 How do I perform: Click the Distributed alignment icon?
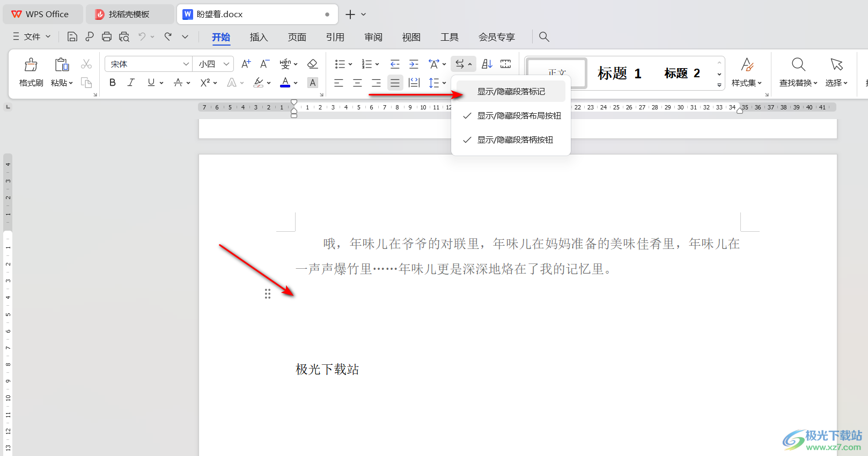(x=414, y=83)
